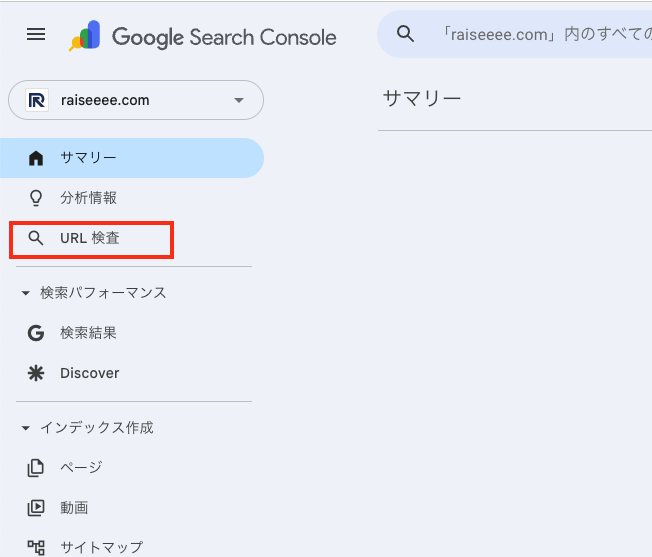The image size is (652, 557).
Task: Collapse the 検索パフォーマンス section
Action: point(25,293)
